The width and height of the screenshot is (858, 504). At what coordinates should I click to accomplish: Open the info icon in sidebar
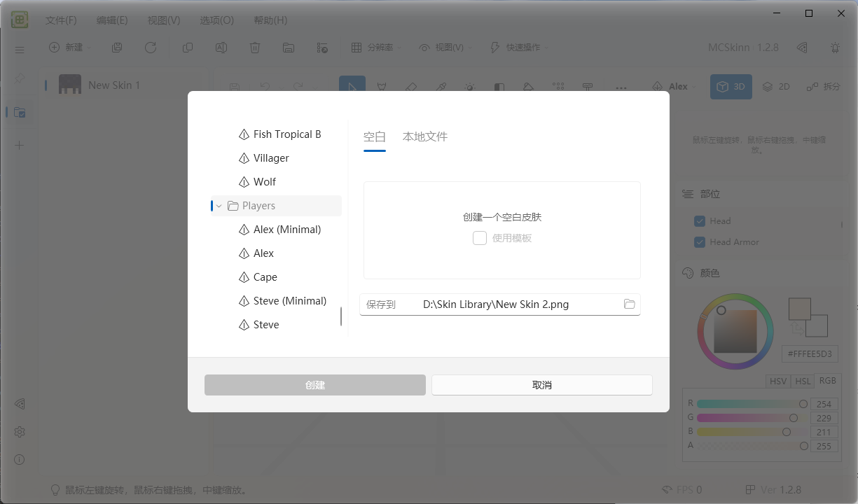pos(20,460)
